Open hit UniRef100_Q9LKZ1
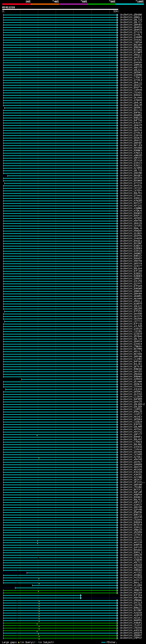146x644 pixels. (x=131, y=70)
